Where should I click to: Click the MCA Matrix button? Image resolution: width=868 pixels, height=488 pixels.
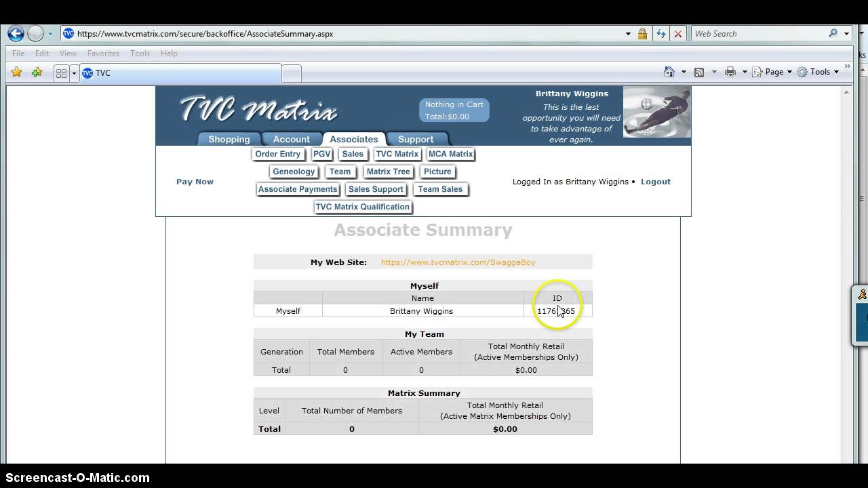[451, 154]
